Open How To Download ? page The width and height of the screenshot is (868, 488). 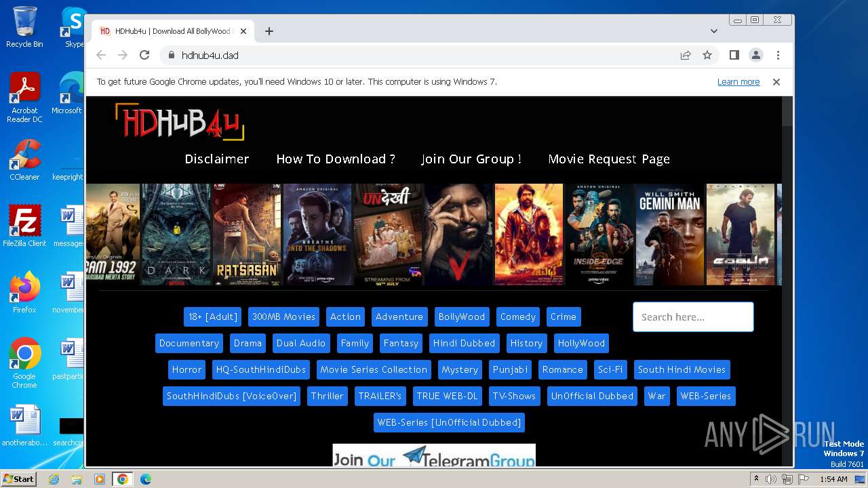[x=336, y=159]
